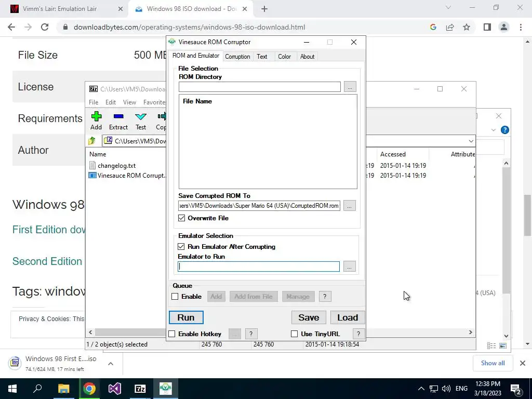This screenshot has width=532, height=399.
Task: Click the Add icon in 7-Zip toolbar
Action: (x=96, y=117)
